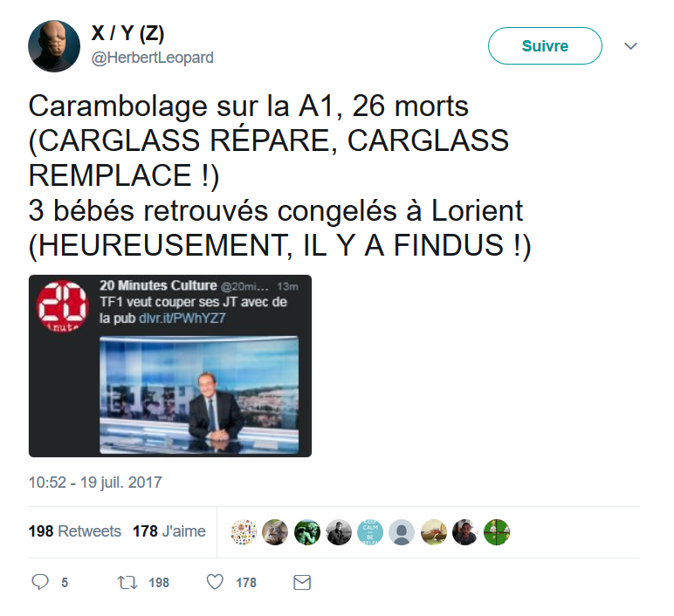Open the dlvr.it/PWhYZ7 link
674x616 pixels.
[182, 318]
